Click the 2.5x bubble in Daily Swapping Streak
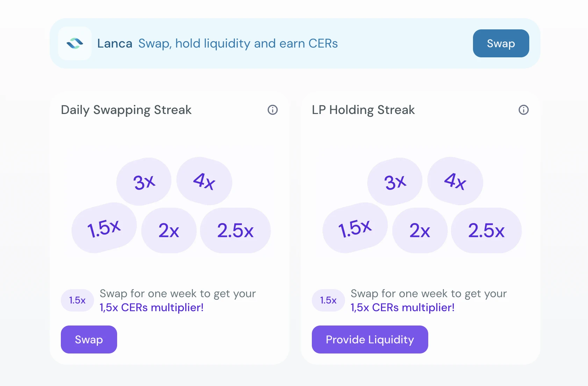The height and width of the screenshot is (386, 588). [x=235, y=230]
